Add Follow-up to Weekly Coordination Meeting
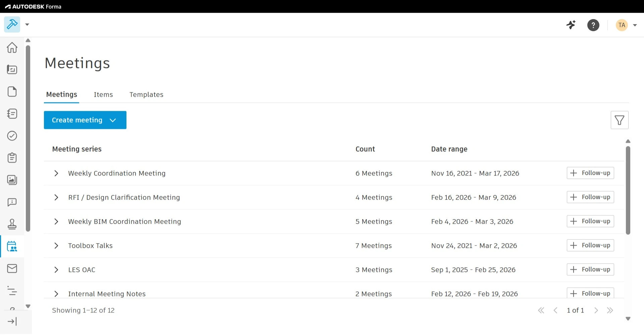644x335 pixels. pos(590,173)
